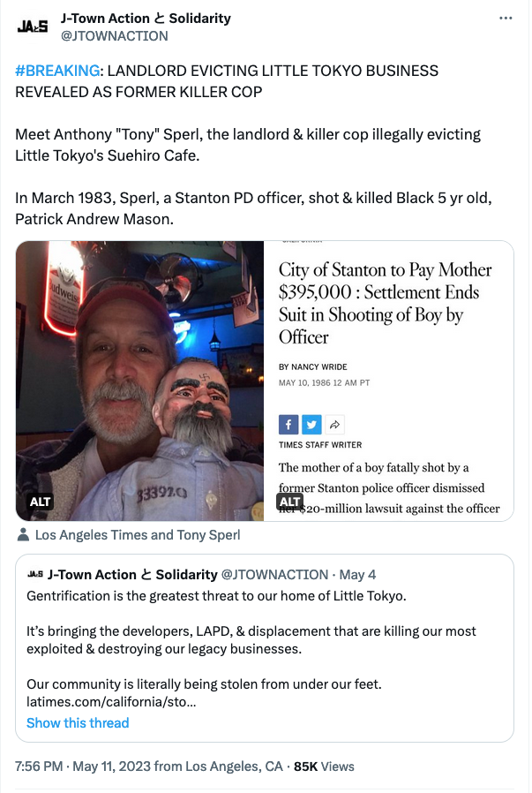Open ALT badge on the left selfie photo
The height and width of the screenshot is (793, 532).
click(x=41, y=502)
